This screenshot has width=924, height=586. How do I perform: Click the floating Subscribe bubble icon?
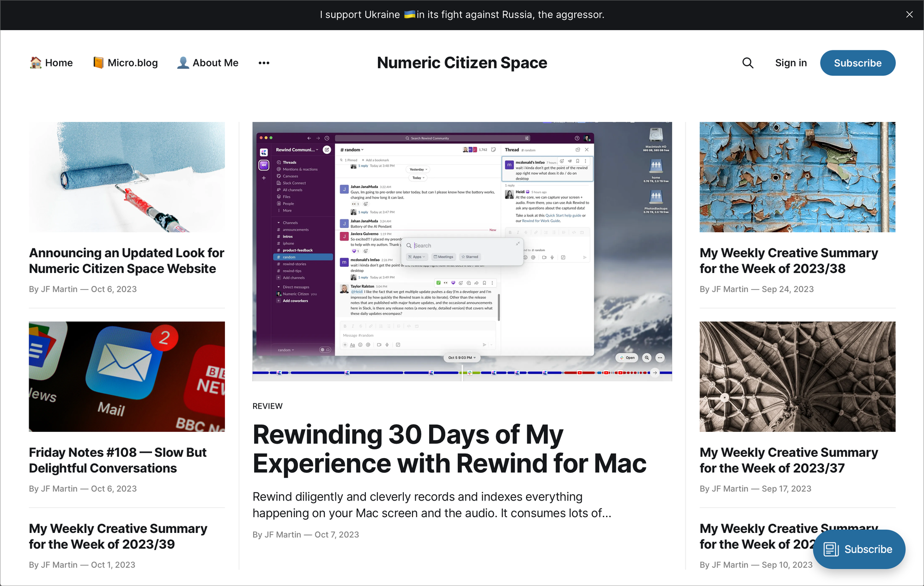831,549
